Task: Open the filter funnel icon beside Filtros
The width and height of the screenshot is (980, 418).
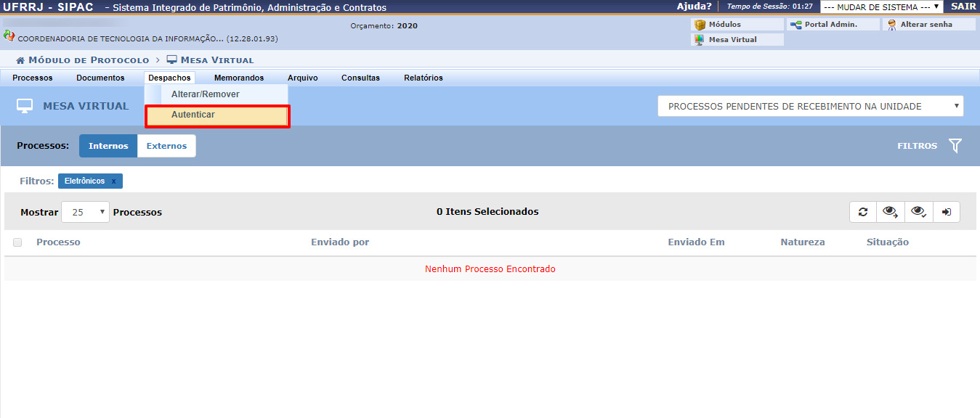Action: point(955,146)
